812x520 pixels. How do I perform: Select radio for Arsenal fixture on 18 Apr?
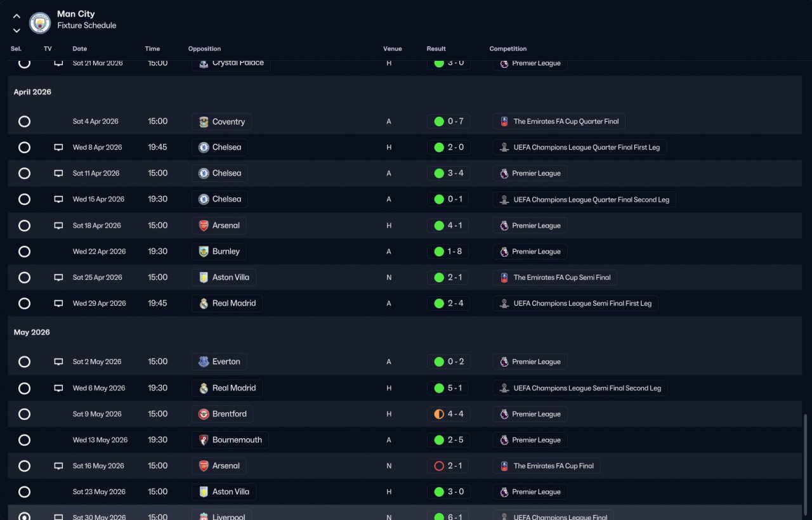[24, 225]
